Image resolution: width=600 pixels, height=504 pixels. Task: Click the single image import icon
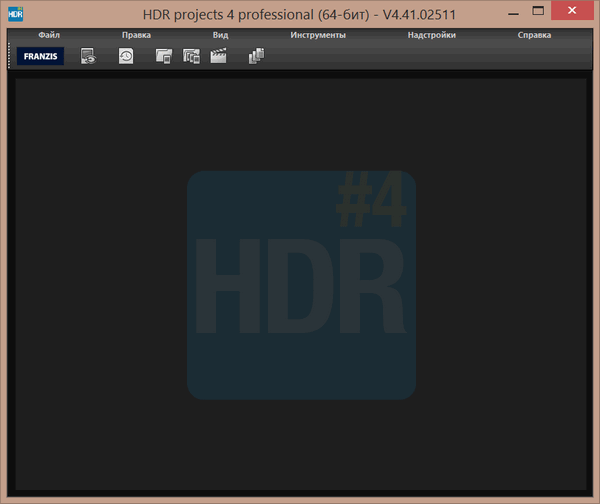tap(164, 56)
